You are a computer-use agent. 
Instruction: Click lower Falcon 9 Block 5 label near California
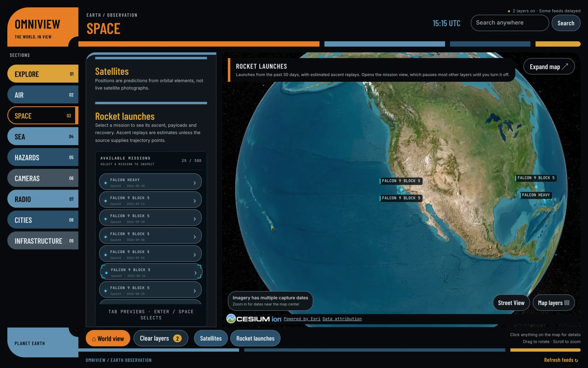(x=401, y=198)
